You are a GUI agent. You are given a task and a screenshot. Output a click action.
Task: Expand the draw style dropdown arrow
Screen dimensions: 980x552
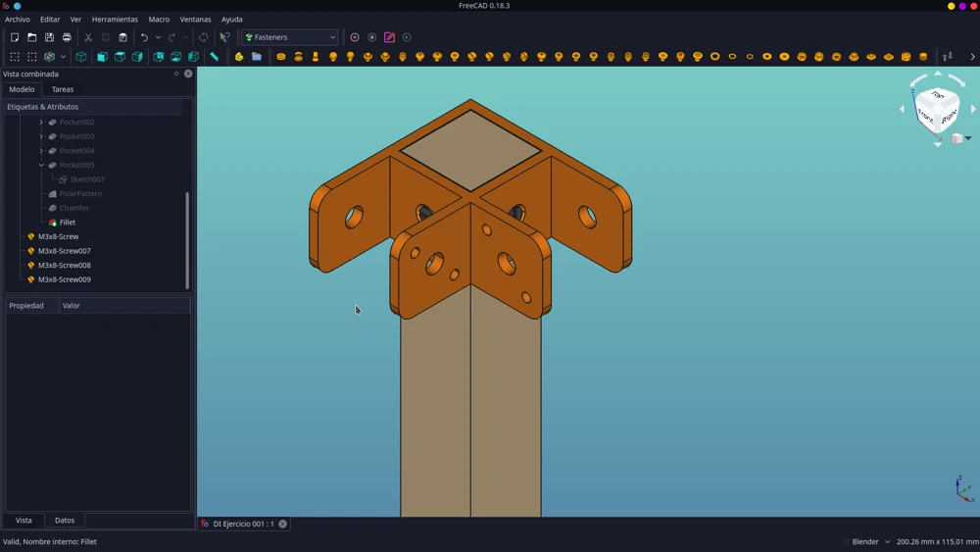63,57
